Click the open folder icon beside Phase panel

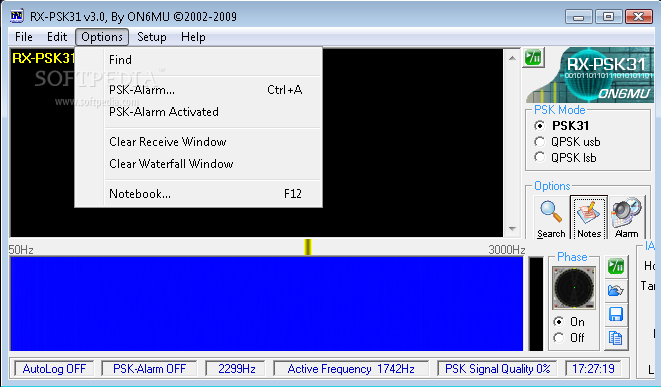[616, 290]
